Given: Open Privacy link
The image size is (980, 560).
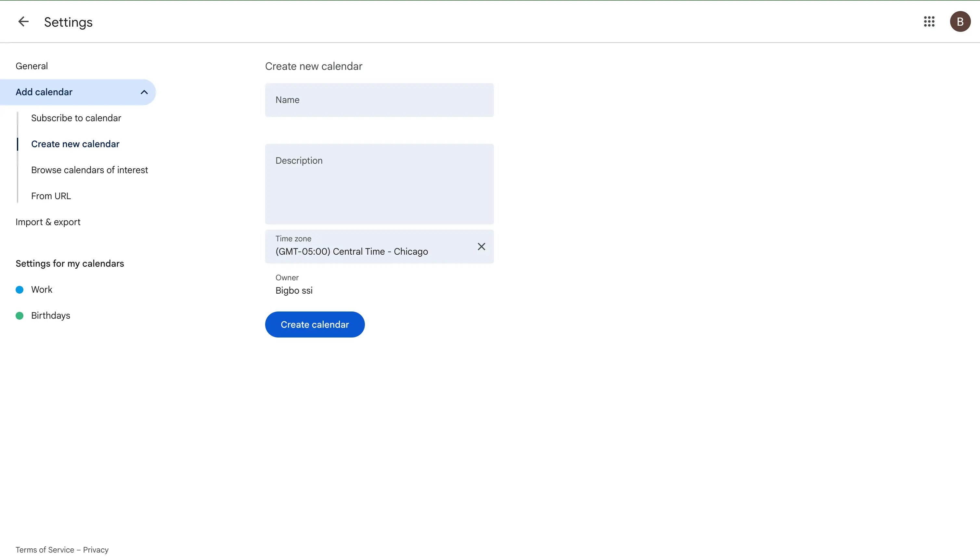Looking at the screenshot, I should 96,550.
